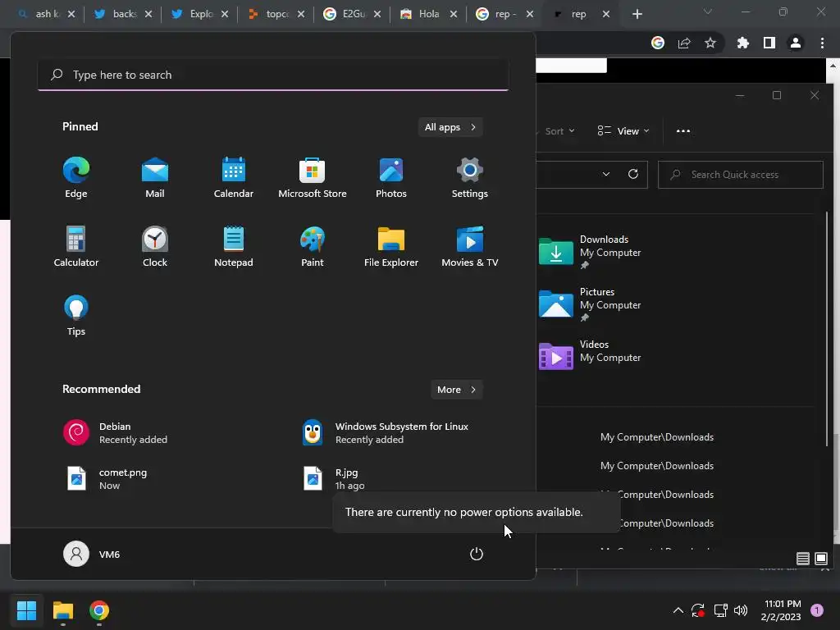Open the Calendar app
The width and height of the screenshot is (840, 630).
(234, 178)
